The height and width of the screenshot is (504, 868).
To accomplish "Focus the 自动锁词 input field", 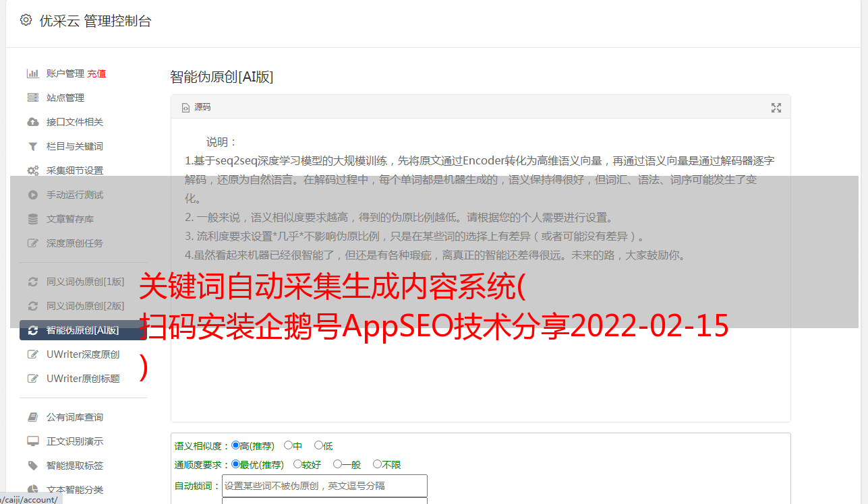I will click(x=324, y=486).
